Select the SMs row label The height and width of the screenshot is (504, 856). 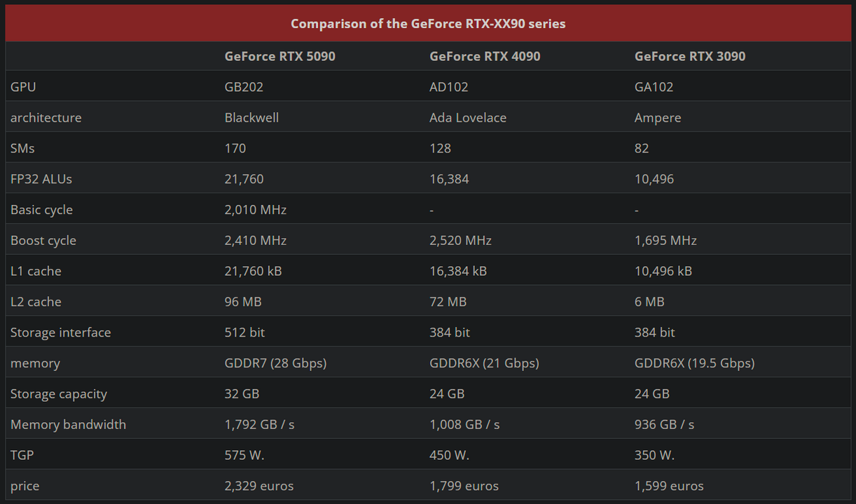click(x=22, y=148)
